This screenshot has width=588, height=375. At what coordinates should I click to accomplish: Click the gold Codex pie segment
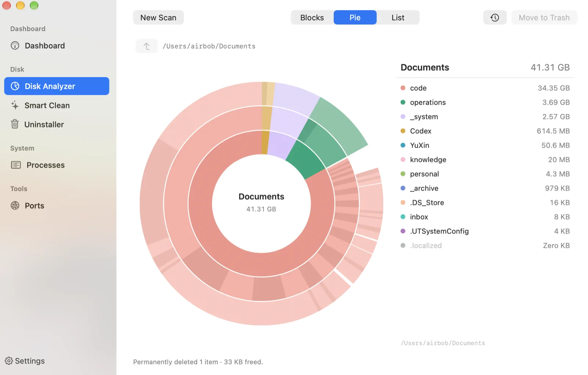pos(265,143)
